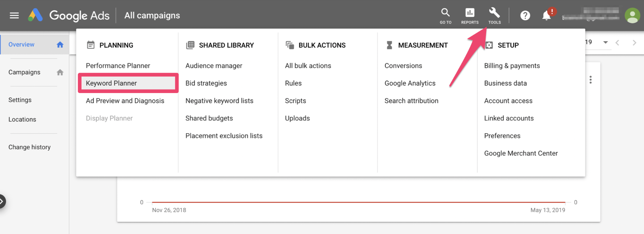This screenshot has height=234, width=644.
Task: Open Rules under Bulk Actions
Action: [x=293, y=83]
